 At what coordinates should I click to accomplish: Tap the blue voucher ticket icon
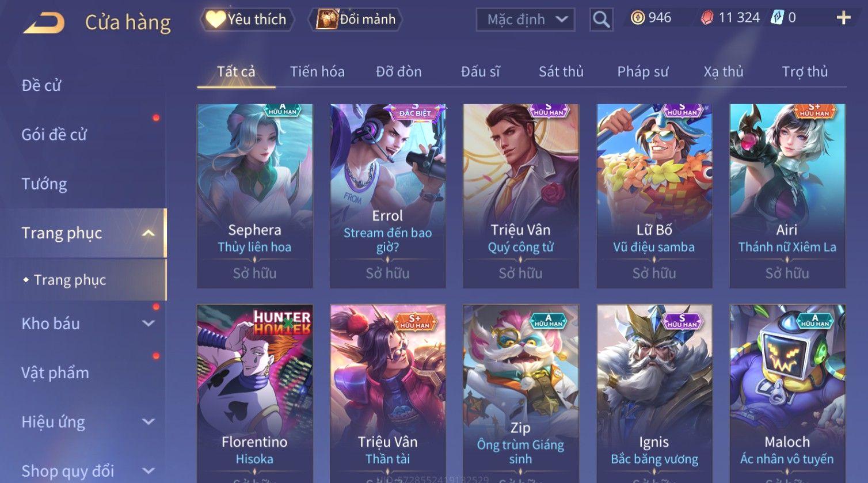pos(778,18)
